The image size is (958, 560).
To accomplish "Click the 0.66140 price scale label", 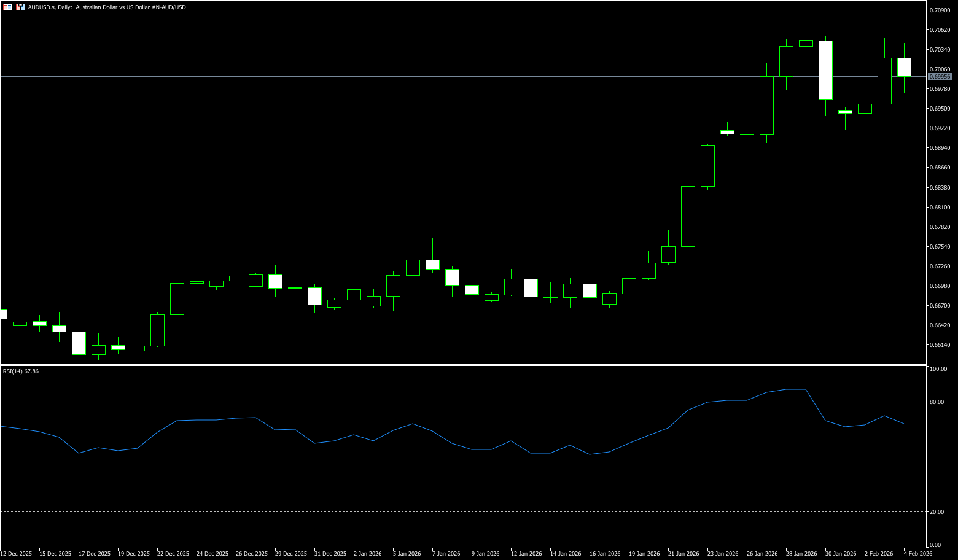I will click(x=940, y=345).
